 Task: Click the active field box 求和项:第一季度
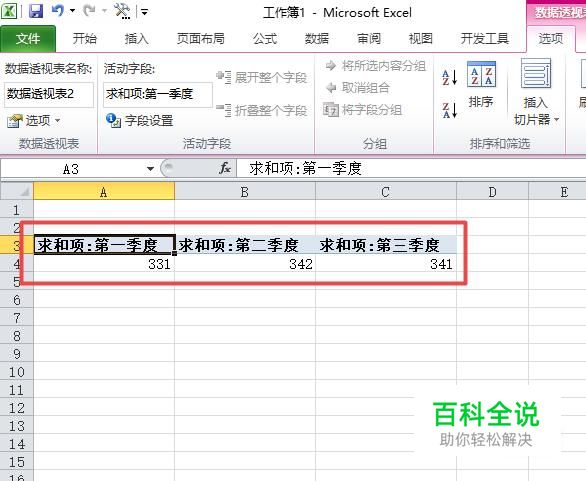pos(158,94)
